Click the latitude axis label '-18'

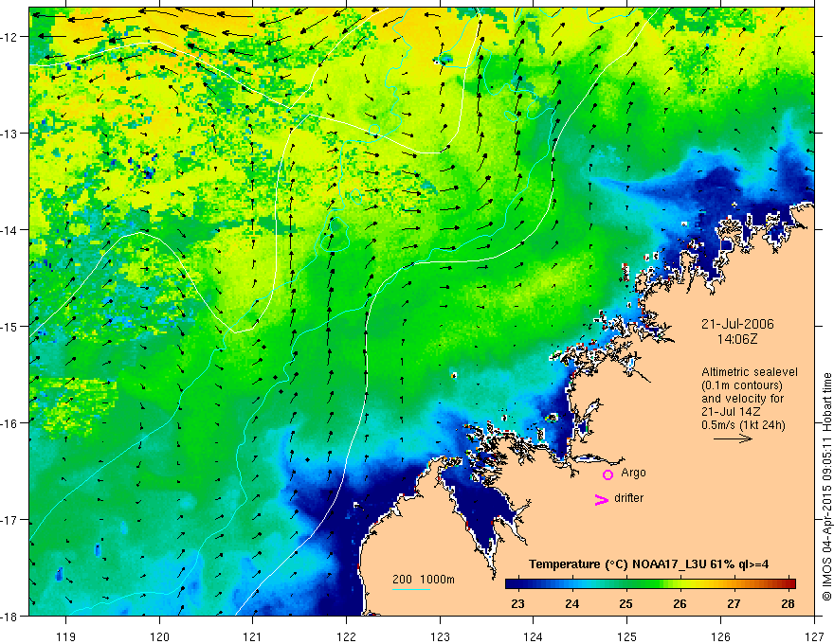pyautogui.click(x=10, y=616)
